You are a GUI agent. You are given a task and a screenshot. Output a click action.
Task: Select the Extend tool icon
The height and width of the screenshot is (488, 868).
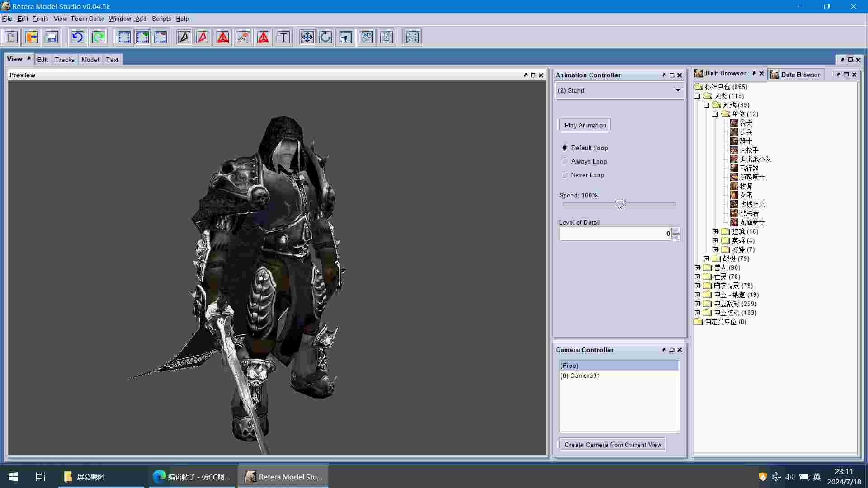[x=387, y=37]
